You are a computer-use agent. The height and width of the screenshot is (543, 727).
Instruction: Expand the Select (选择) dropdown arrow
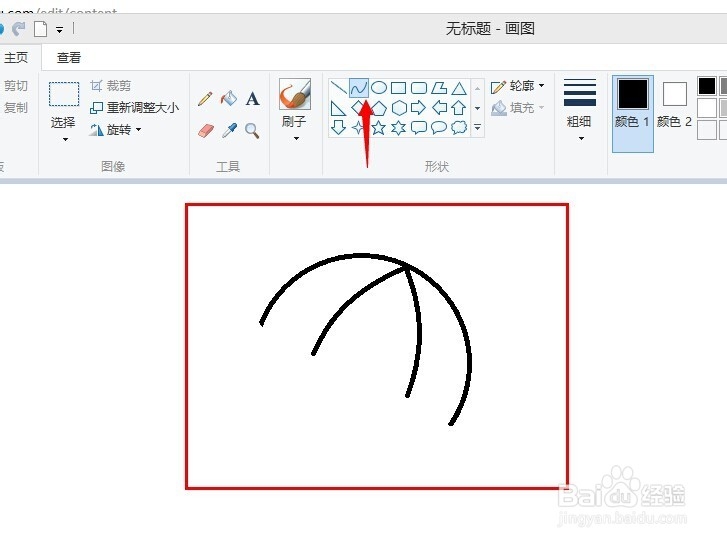pos(65,139)
